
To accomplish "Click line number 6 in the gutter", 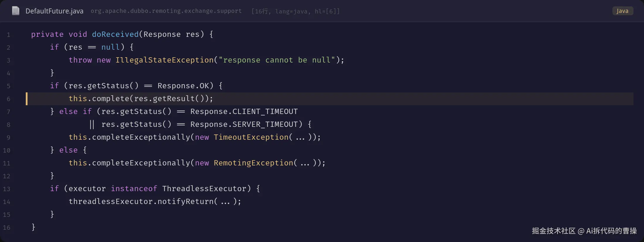I will (x=8, y=99).
